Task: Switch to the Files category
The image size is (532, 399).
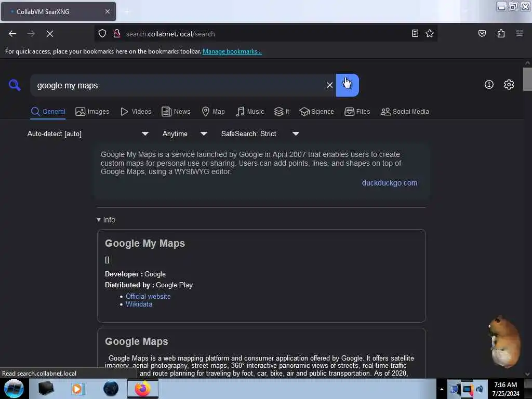Action: [357, 112]
